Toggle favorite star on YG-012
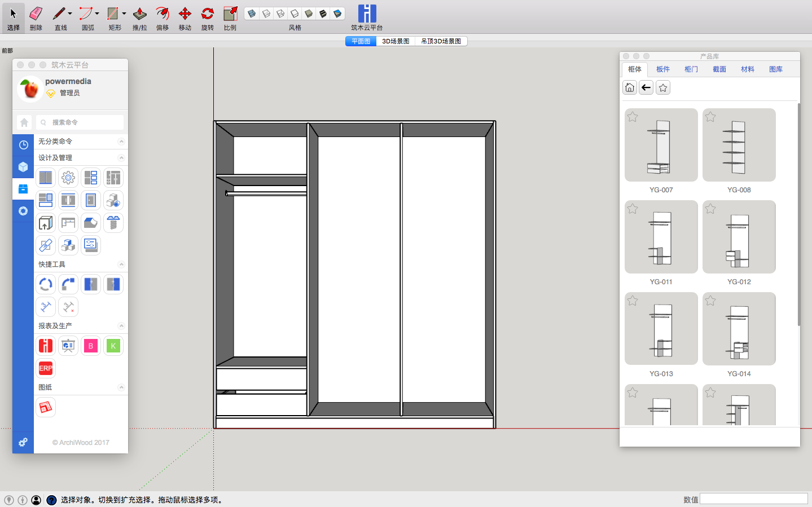The width and height of the screenshot is (812, 507). pyautogui.click(x=710, y=209)
